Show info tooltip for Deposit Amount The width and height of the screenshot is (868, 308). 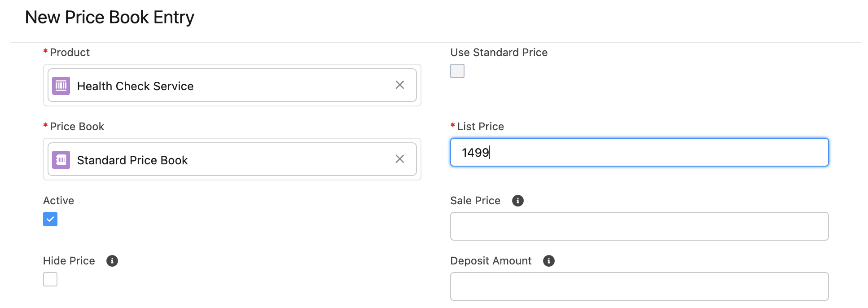(549, 261)
